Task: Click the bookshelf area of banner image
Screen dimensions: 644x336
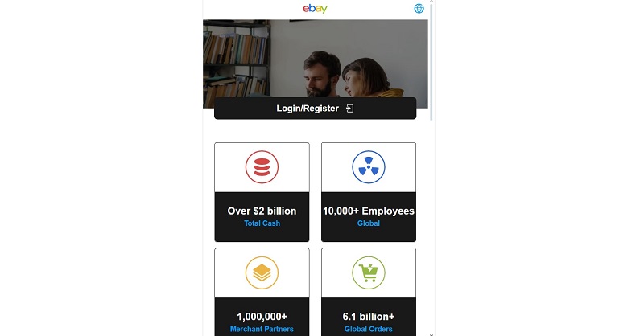Action: coord(236,64)
